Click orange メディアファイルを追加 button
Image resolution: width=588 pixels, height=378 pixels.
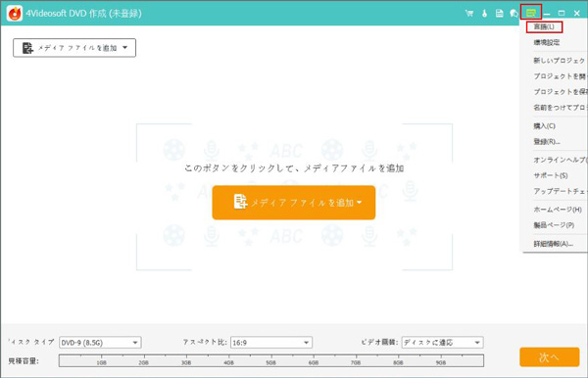[x=294, y=203]
